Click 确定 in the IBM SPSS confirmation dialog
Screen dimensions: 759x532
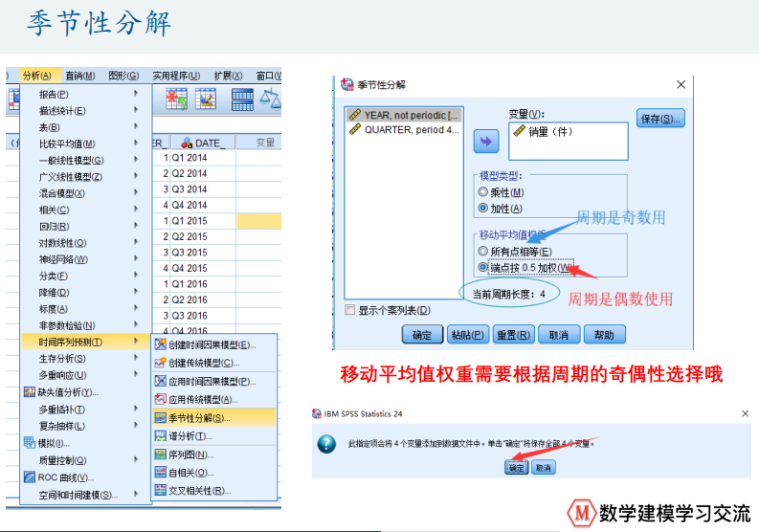coord(517,467)
